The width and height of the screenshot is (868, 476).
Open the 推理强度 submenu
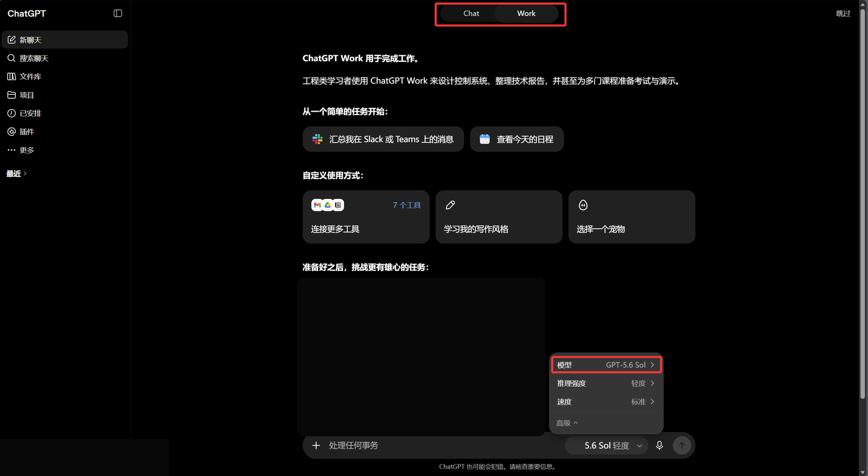click(x=606, y=383)
